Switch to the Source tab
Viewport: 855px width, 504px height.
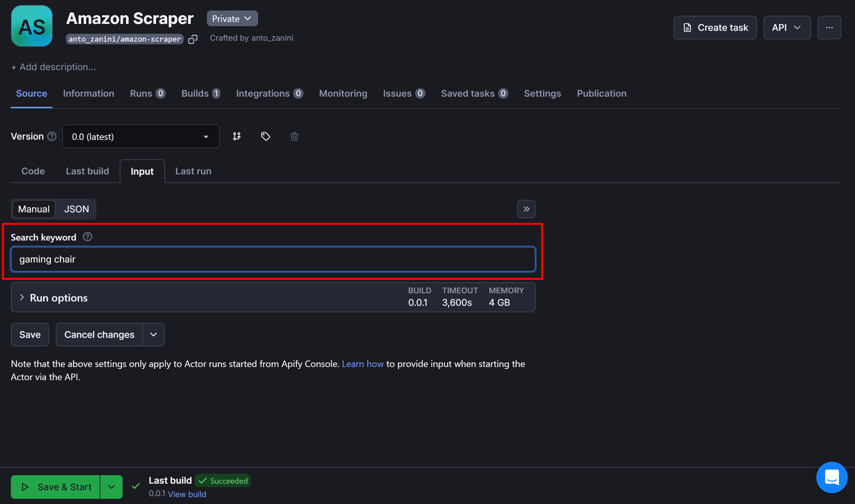point(31,93)
